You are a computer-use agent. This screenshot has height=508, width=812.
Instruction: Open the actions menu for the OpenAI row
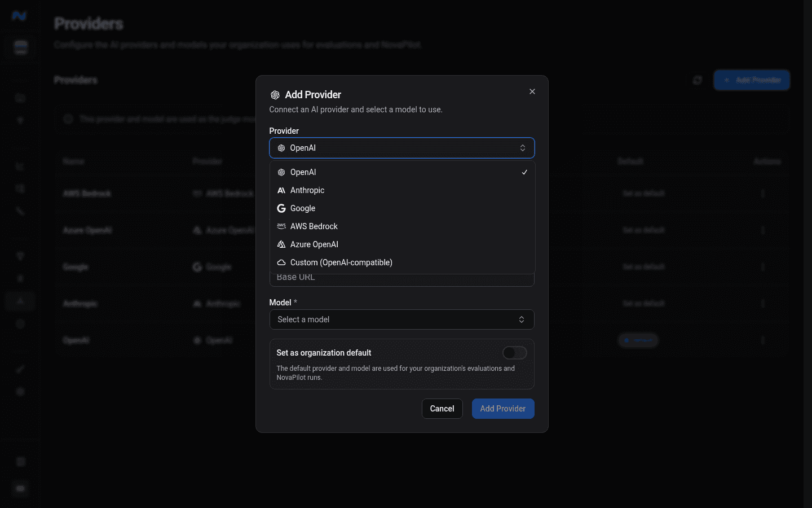[763, 340]
